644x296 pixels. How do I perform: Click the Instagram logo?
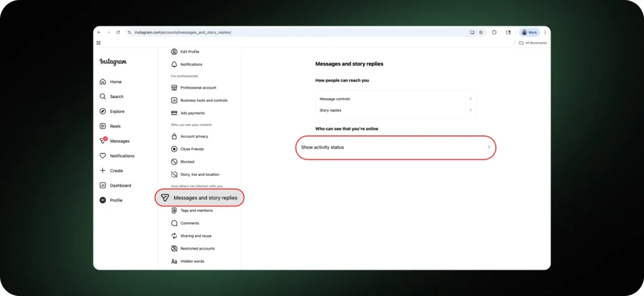click(113, 62)
